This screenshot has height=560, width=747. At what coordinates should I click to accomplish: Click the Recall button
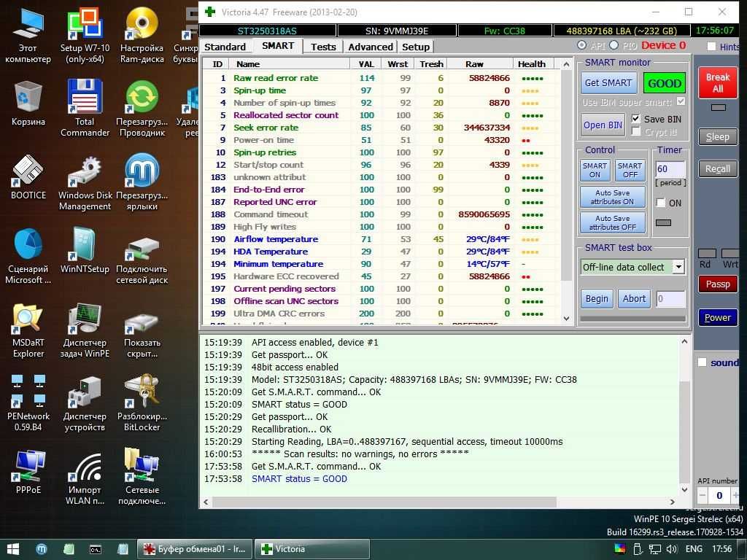click(718, 169)
